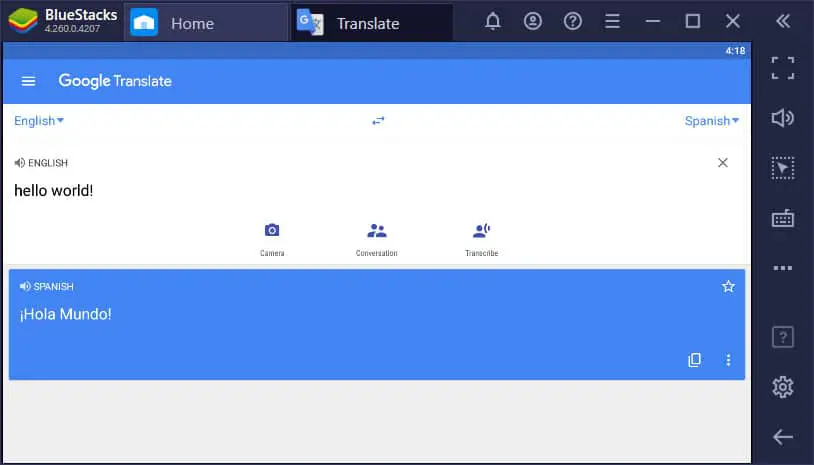
Task: Open BlueStacks settings gear
Action: pos(782,387)
